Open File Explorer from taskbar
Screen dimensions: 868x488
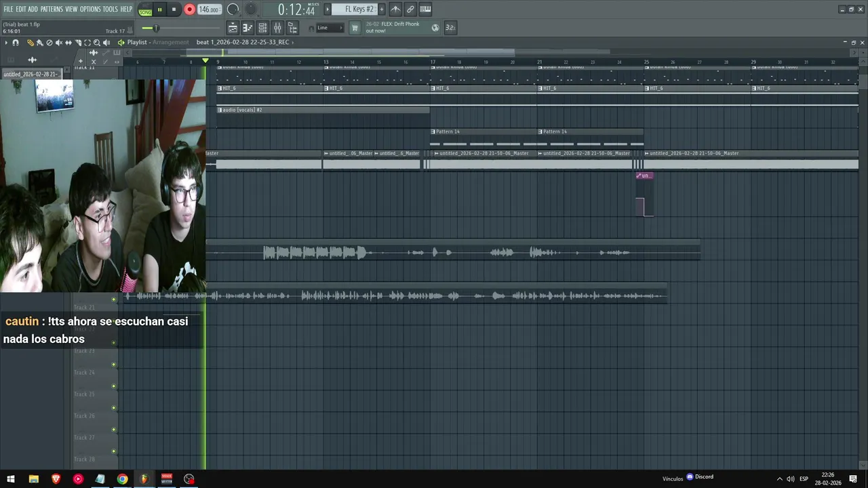[33, 479]
